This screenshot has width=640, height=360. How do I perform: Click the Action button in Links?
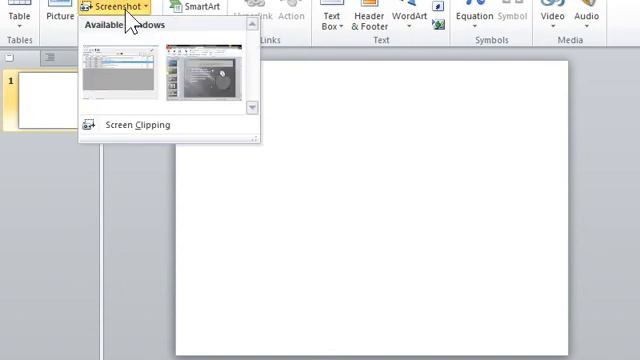(x=291, y=11)
